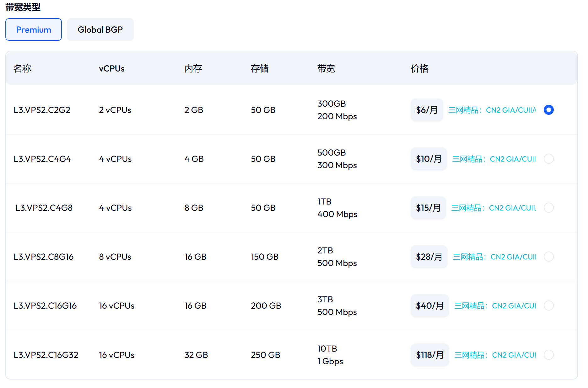Open the 三网精品 link on the $6 plan
Screen dimensions: 588x388
(x=492, y=110)
